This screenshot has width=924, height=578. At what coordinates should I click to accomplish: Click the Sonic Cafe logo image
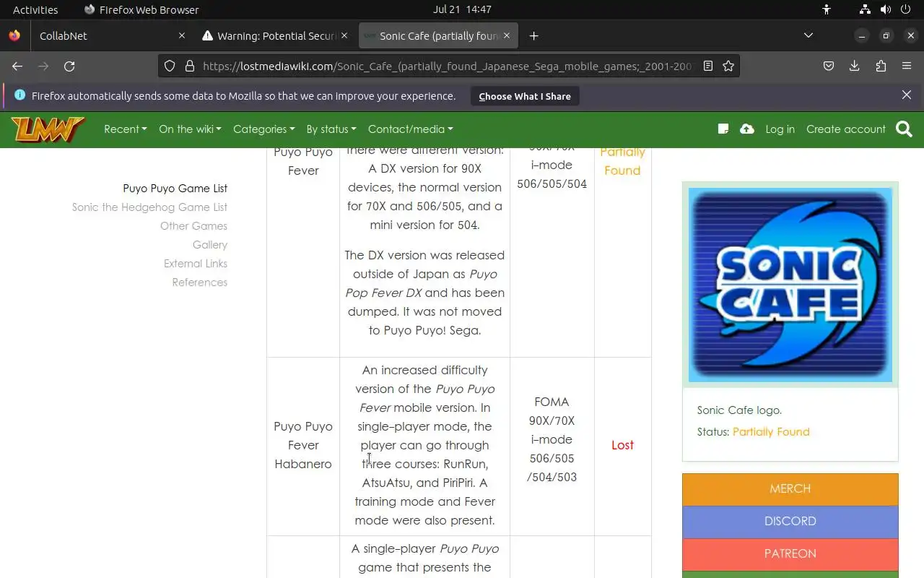click(x=790, y=285)
